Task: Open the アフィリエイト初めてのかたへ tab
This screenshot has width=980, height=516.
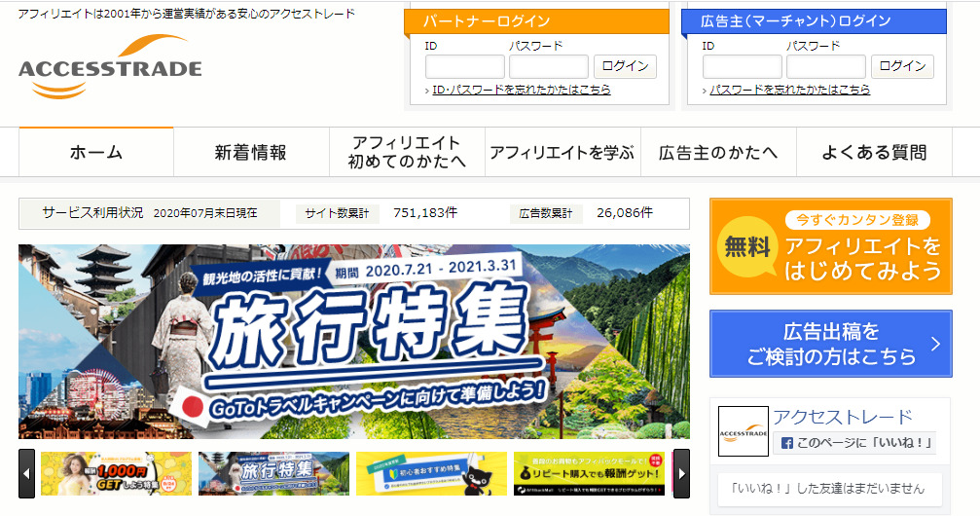Action: pyautogui.click(x=407, y=152)
